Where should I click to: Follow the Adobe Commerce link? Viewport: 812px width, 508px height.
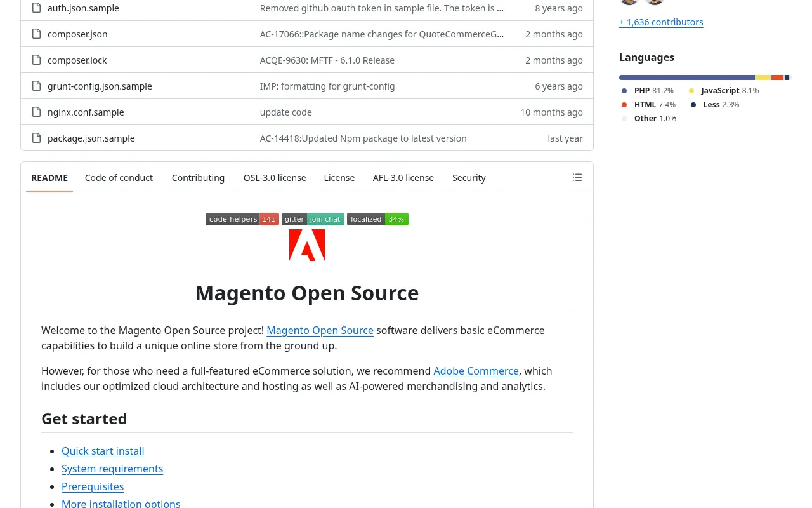(476, 371)
